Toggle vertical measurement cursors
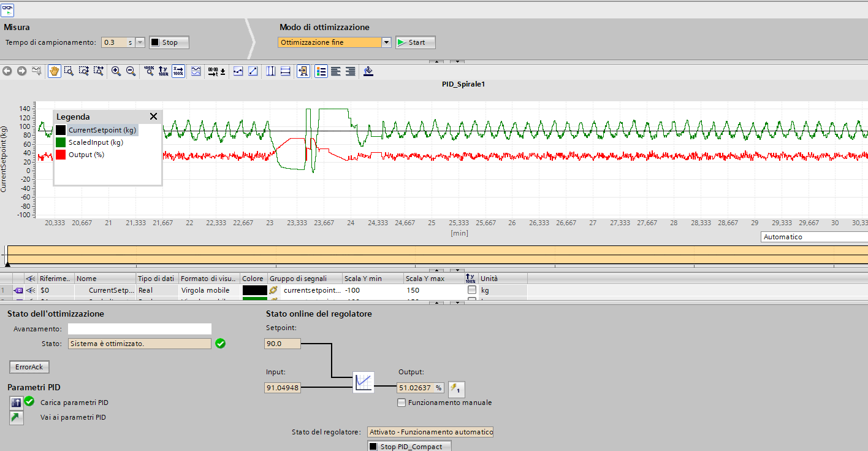Screen dimensions: 868x451 pos(271,71)
